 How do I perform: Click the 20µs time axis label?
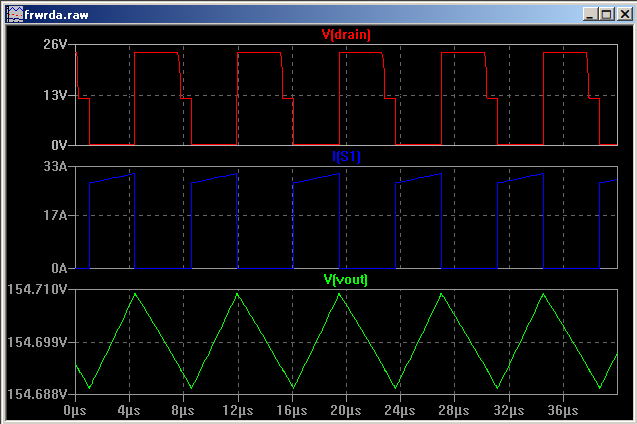(x=346, y=411)
